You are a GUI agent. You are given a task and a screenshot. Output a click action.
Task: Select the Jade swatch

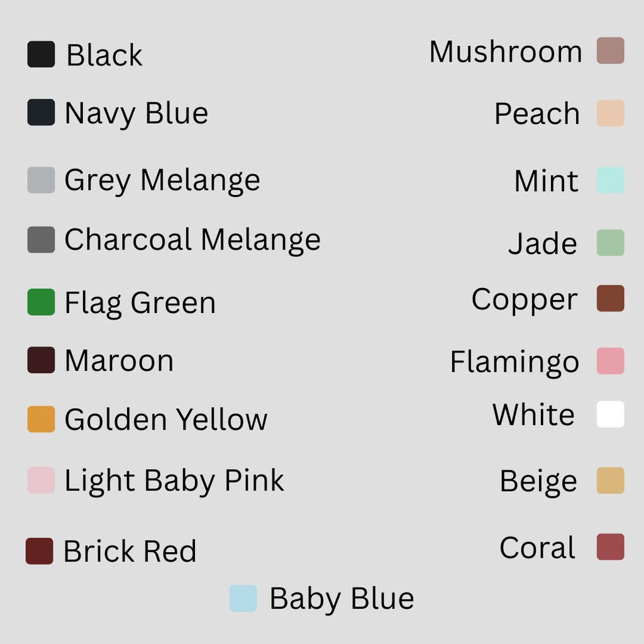pos(610,243)
